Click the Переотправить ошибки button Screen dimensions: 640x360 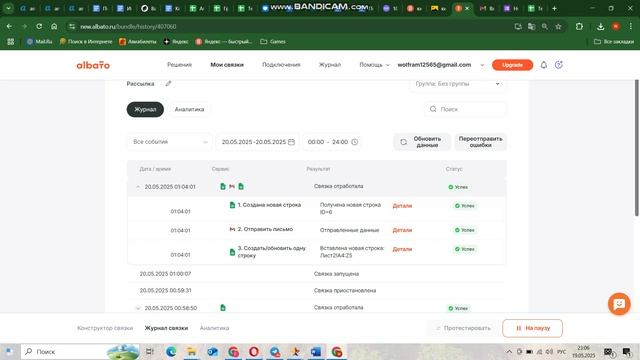[x=480, y=142]
